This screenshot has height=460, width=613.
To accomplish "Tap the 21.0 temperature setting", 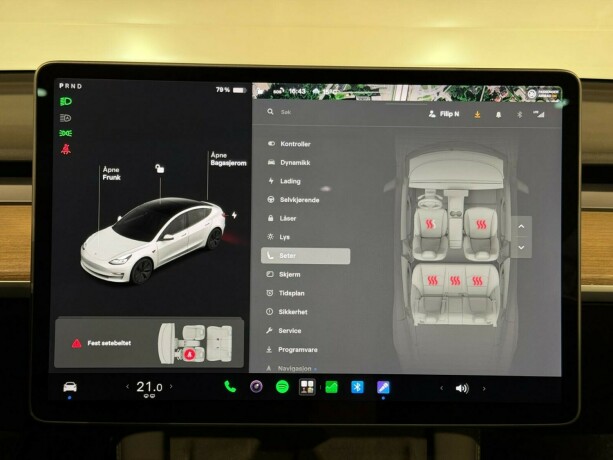I will click(x=149, y=387).
